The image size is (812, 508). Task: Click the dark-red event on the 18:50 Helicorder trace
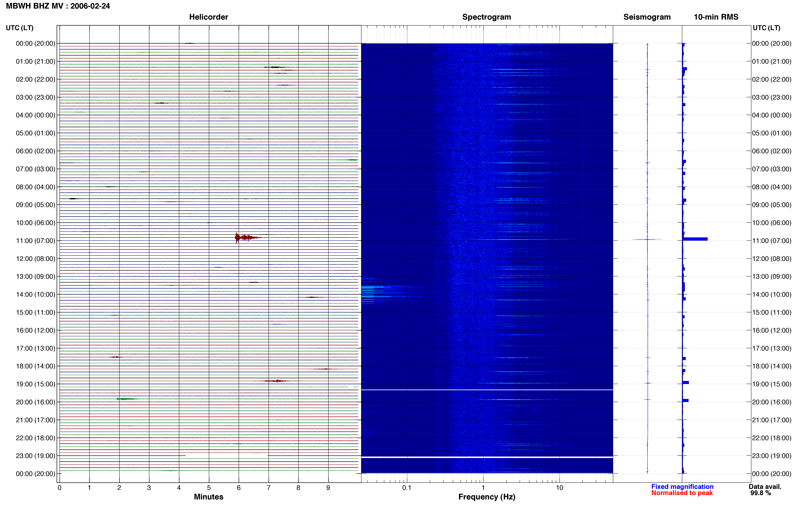click(x=276, y=381)
